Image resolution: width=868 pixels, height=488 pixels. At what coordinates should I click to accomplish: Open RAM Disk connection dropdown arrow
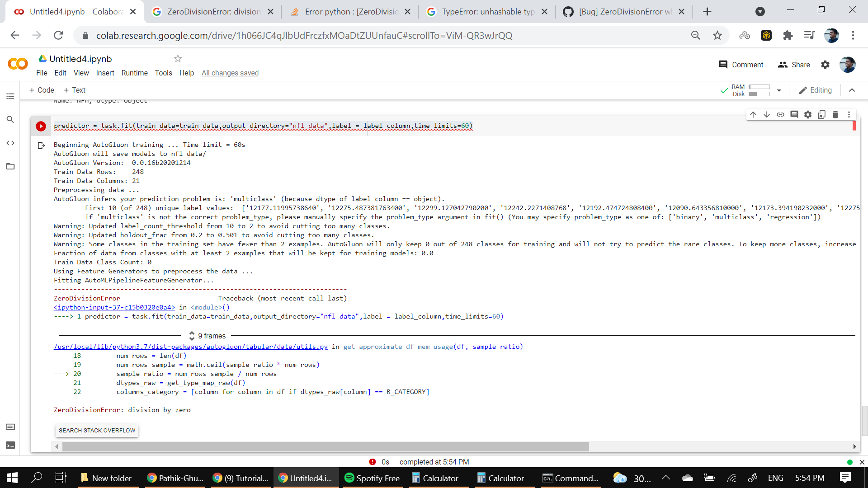(779, 90)
